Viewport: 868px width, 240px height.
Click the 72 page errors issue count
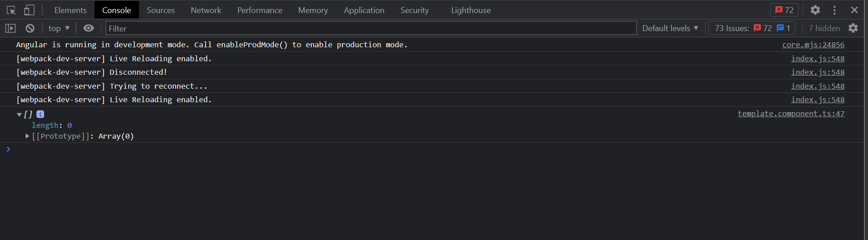[x=763, y=28]
